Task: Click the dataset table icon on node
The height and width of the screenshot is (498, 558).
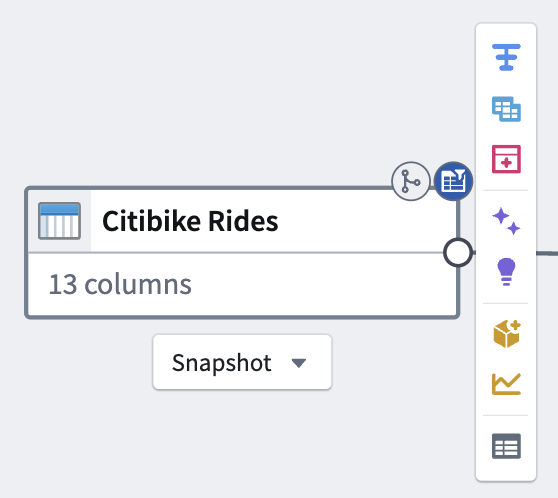Action: click(59, 221)
